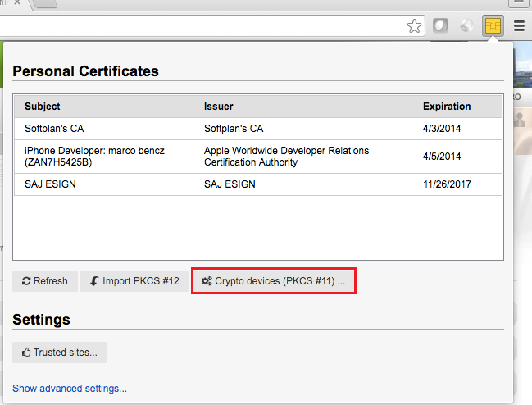Image resolution: width=532 pixels, height=405 pixels.
Task: Select the SAJ ESIGN certificate row
Action: pyautogui.click(x=50, y=184)
